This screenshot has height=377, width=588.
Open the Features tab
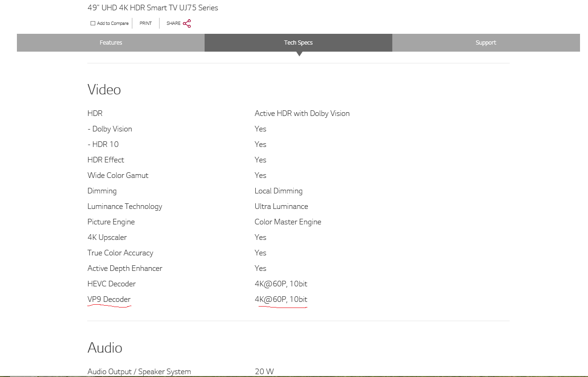coord(111,43)
